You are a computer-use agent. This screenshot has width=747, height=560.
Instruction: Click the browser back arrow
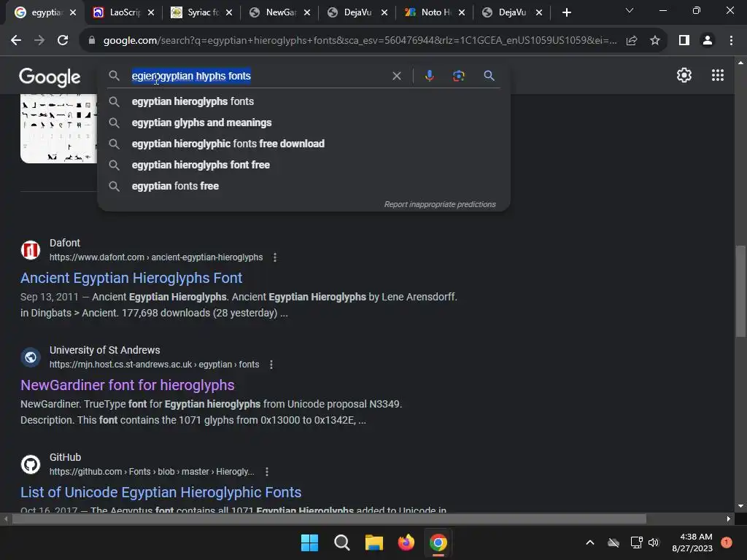[16, 41]
